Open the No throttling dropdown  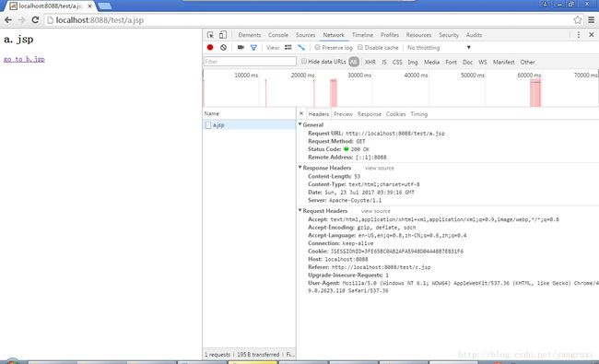439,47
